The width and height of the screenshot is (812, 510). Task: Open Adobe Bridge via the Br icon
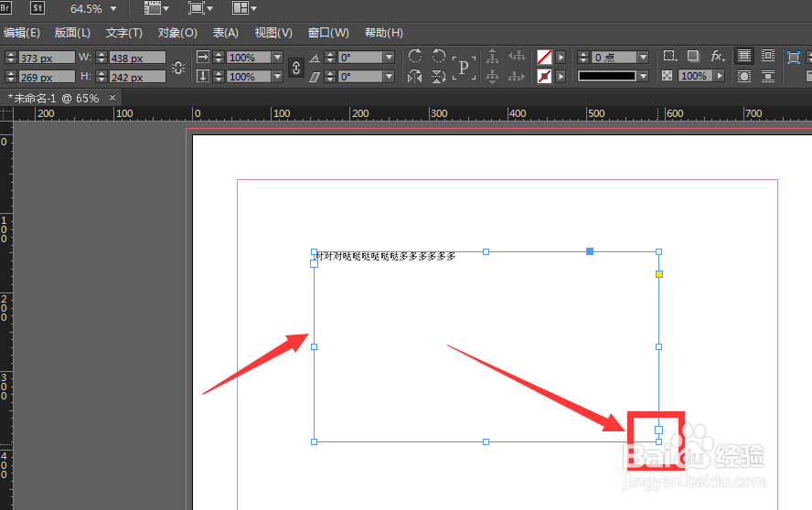click(x=5, y=7)
